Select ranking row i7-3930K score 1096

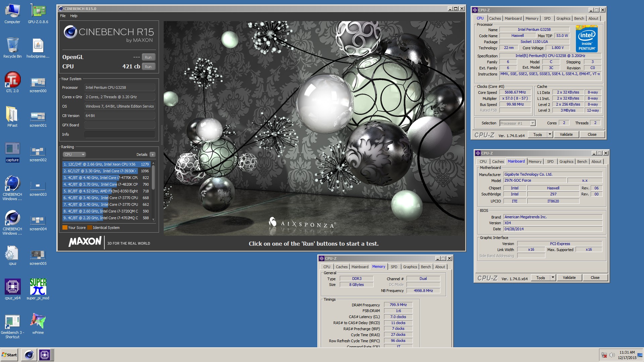click(x=106, y=171)
